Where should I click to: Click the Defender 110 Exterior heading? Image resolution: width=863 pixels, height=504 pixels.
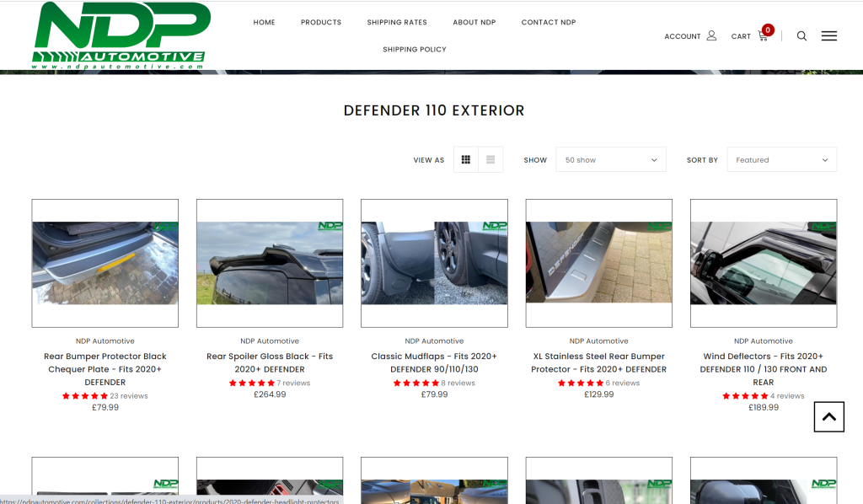[x=434, y=110]
